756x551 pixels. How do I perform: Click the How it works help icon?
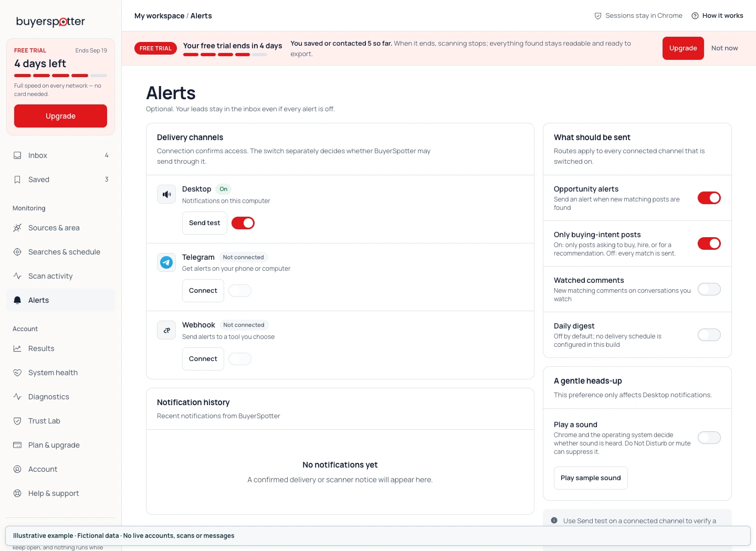point(695,16)
